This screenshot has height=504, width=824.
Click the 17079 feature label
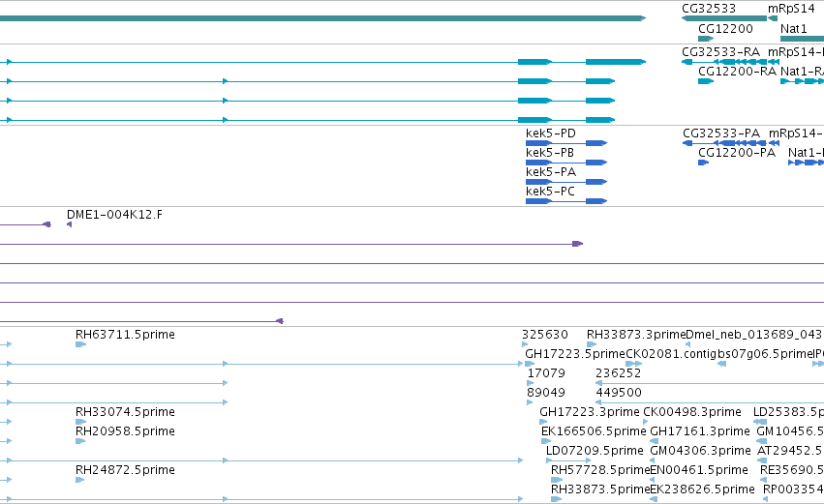546,373
